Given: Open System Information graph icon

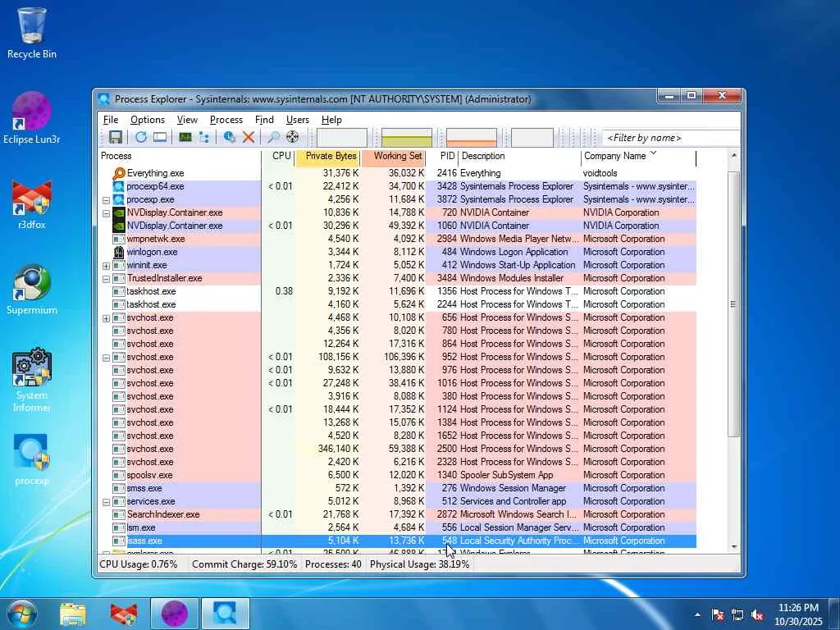Looking at the screenshot, I should (185, 137).
